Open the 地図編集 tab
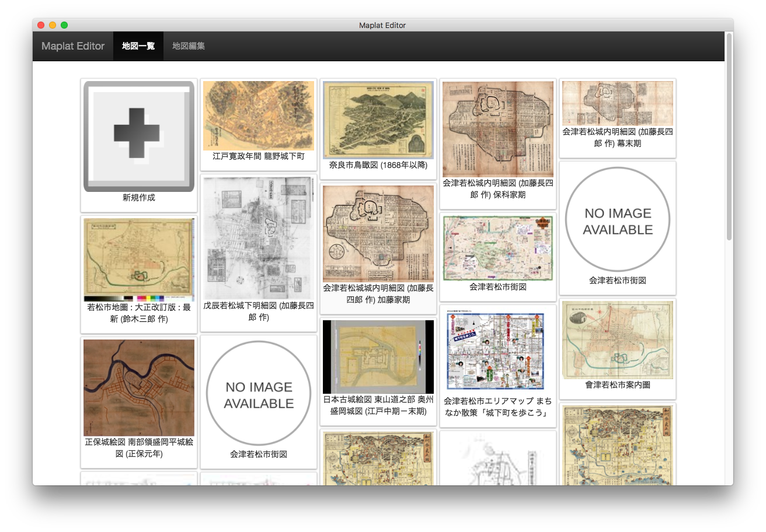This screenshot has height=532, width=766. point(189,46)
